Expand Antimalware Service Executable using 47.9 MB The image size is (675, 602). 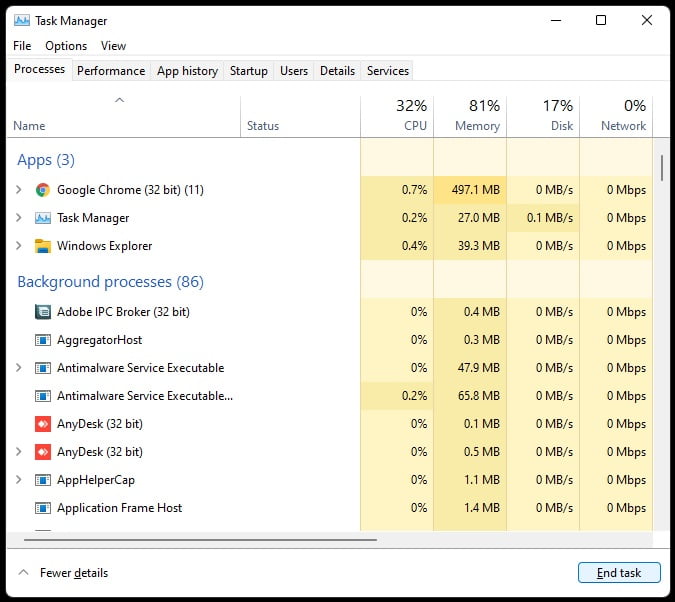tap(19, 368)
